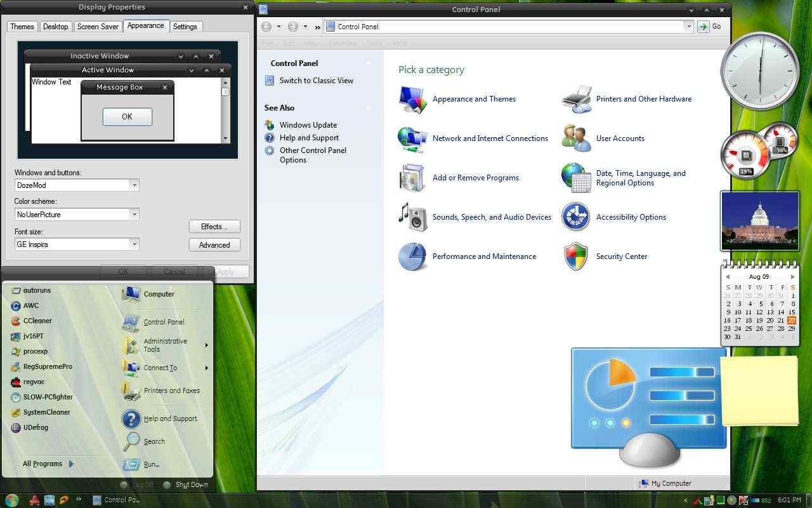Open the Font size dropdown
The height and width of the screenshot is (508, 812).
coord(134,244)
